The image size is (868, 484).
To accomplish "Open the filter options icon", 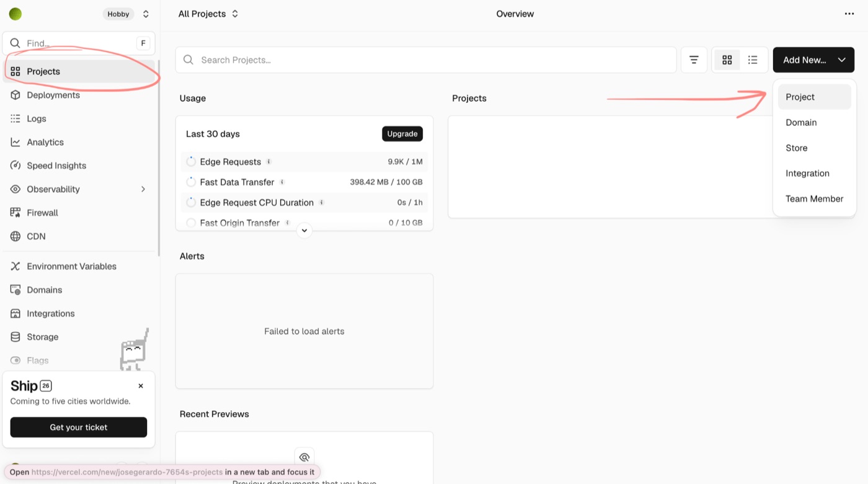I will click(694, 60).
